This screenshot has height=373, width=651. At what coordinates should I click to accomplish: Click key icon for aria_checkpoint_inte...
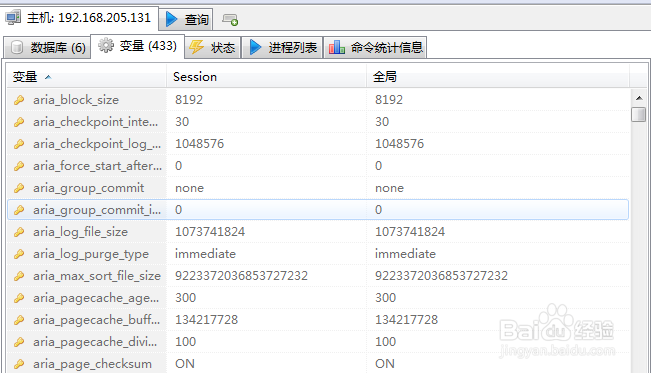point(19,122)
